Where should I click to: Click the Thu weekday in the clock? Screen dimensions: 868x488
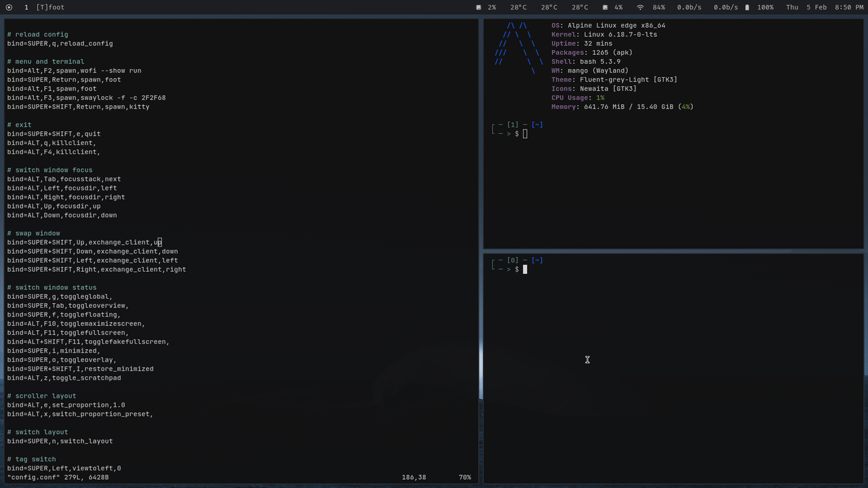(x=792, y=7)
